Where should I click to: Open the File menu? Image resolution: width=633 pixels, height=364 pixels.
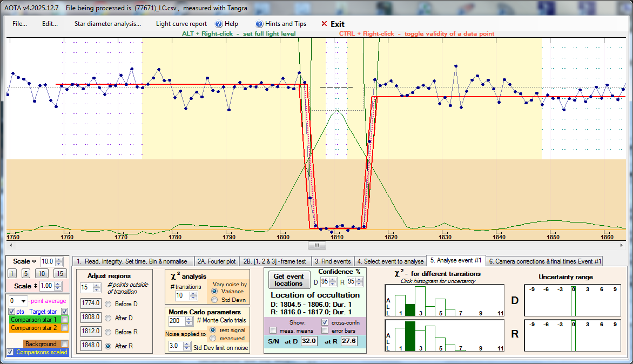point(20,24)
